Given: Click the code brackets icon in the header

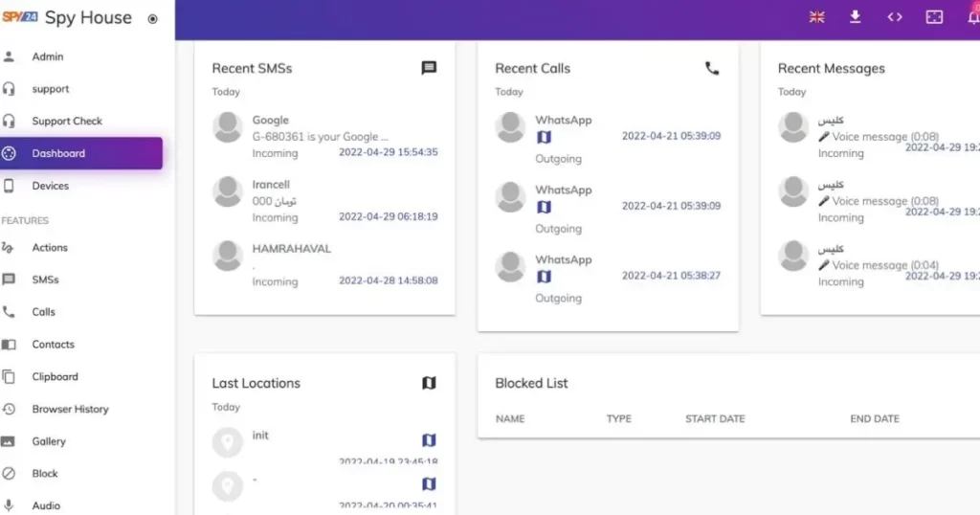Looking at the screenshot, I should coord(895,17).
